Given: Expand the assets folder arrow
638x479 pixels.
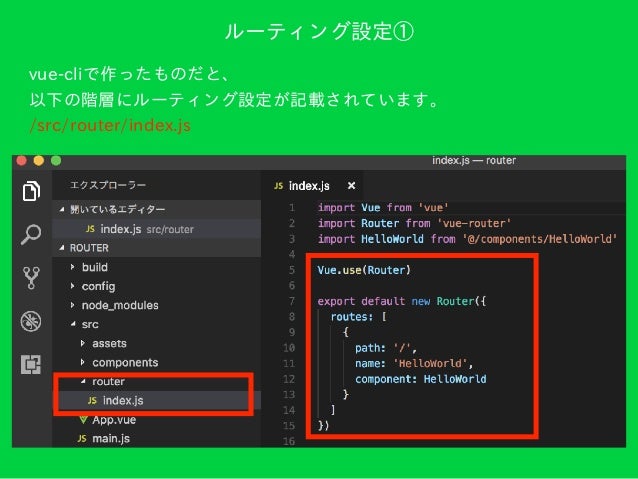Looking at the screenshot, I should tap(83, 343).
